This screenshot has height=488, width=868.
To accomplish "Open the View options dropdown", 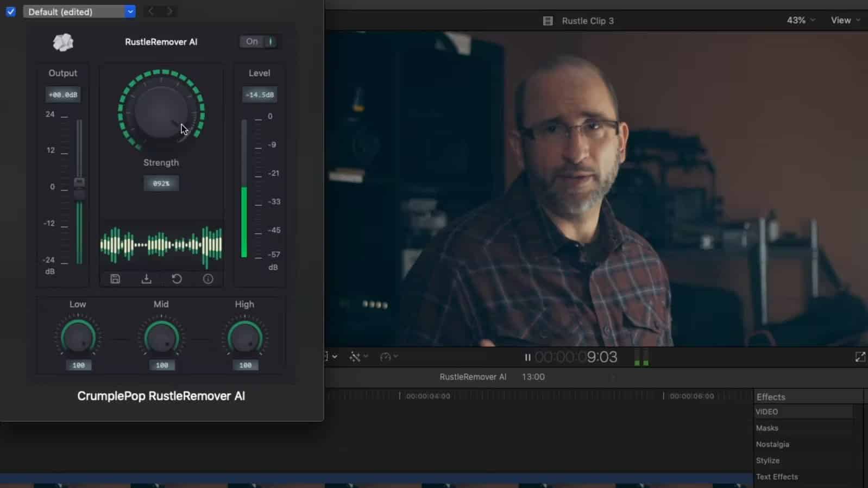I will 845,20.
